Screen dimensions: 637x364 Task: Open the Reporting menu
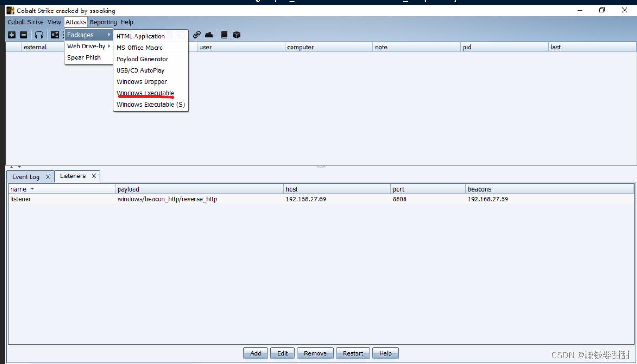tap(103, 22)
